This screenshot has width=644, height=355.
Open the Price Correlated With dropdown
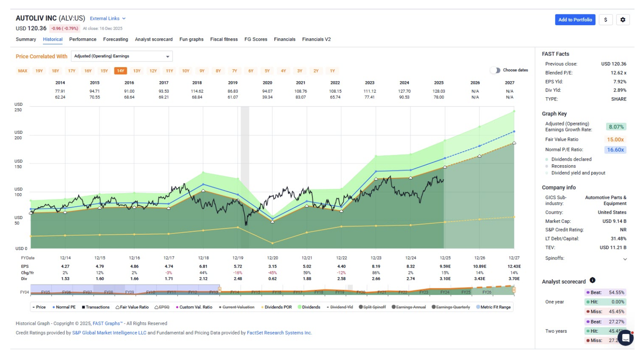point(122,56)
